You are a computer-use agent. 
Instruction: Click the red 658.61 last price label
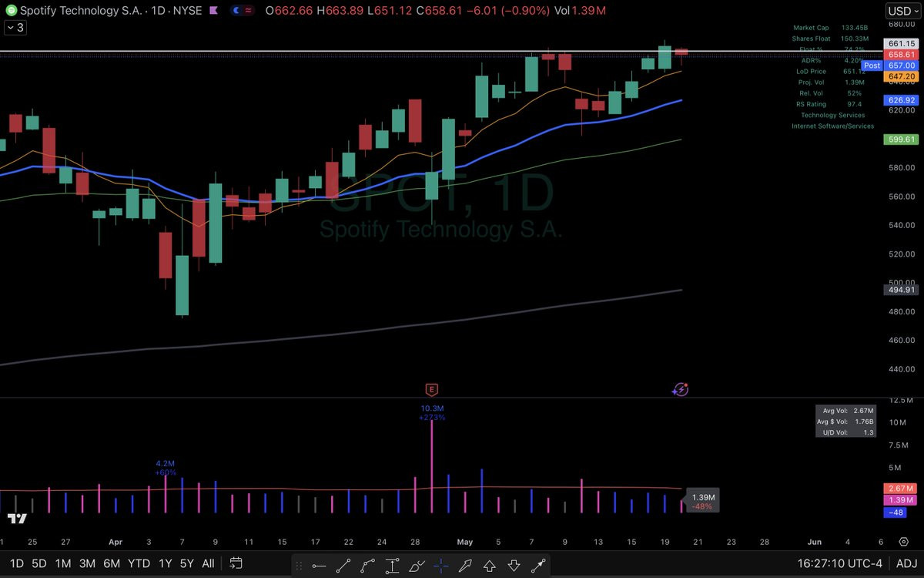(x=901, y=55)
